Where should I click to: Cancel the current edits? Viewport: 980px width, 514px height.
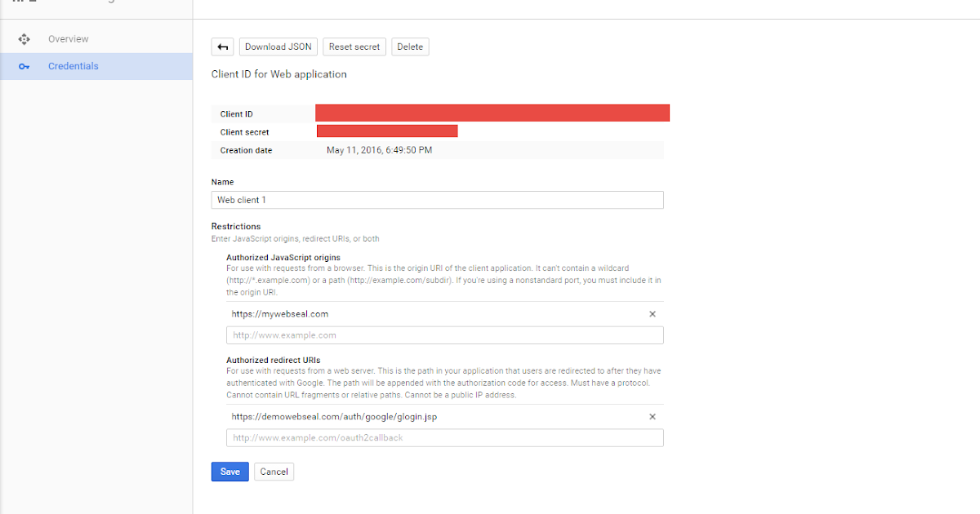274,472
